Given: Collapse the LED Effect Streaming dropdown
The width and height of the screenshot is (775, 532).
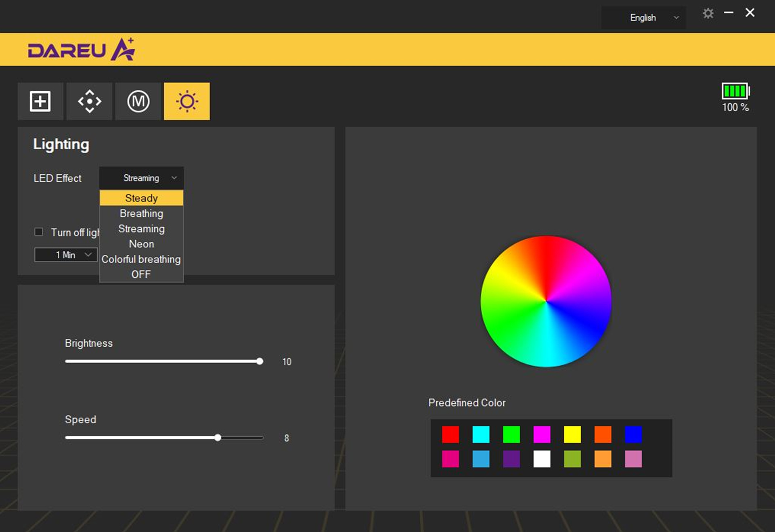Looking at the screenshot, I should 141,178.
